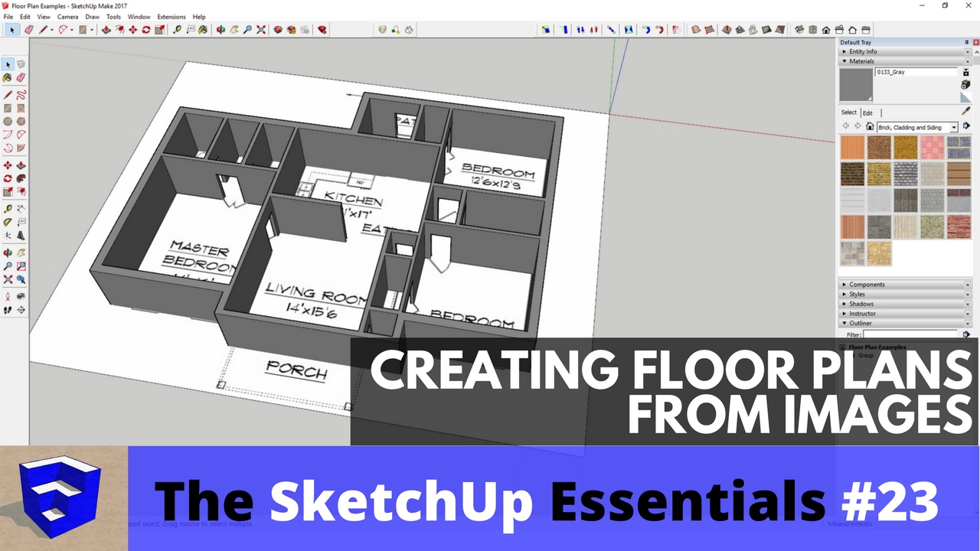The height and width of the screenshot is (551, 980).
Task: Select the Section Plane tool
Action: pyautogui.click(x=21, y=310)
